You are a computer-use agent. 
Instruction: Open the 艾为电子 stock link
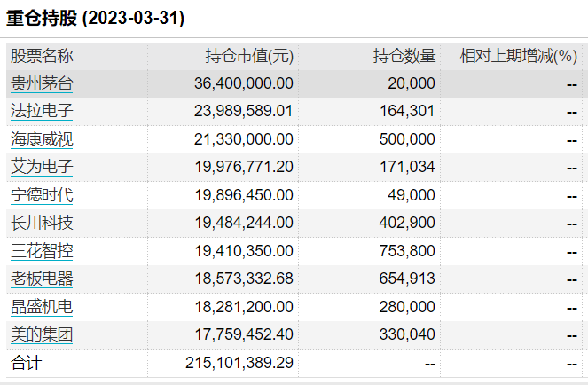point(42,168)
